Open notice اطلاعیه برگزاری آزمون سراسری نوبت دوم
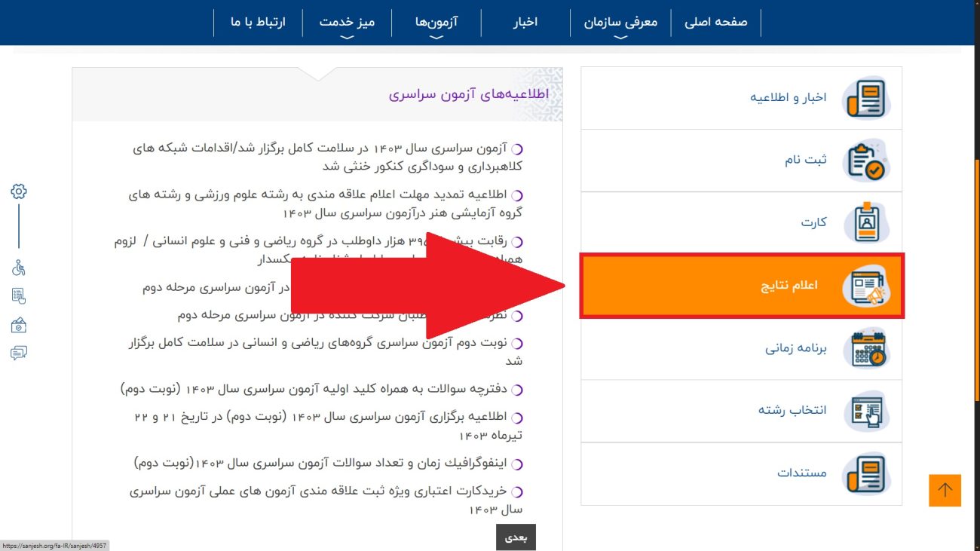This screenshot has width=980, height=551. pyautogui.click(x=329, y=425)
